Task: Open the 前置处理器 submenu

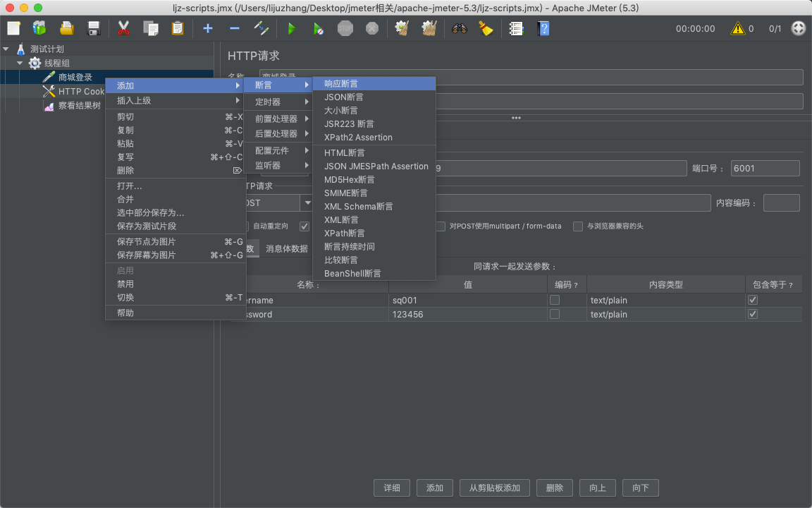Action: (x=278, y=119)
